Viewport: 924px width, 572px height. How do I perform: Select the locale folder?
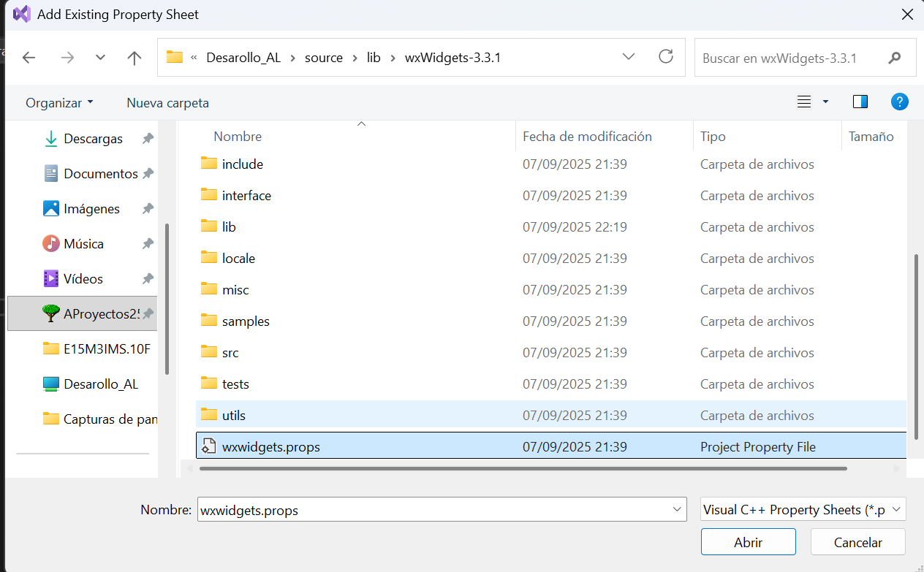point(551,259)
